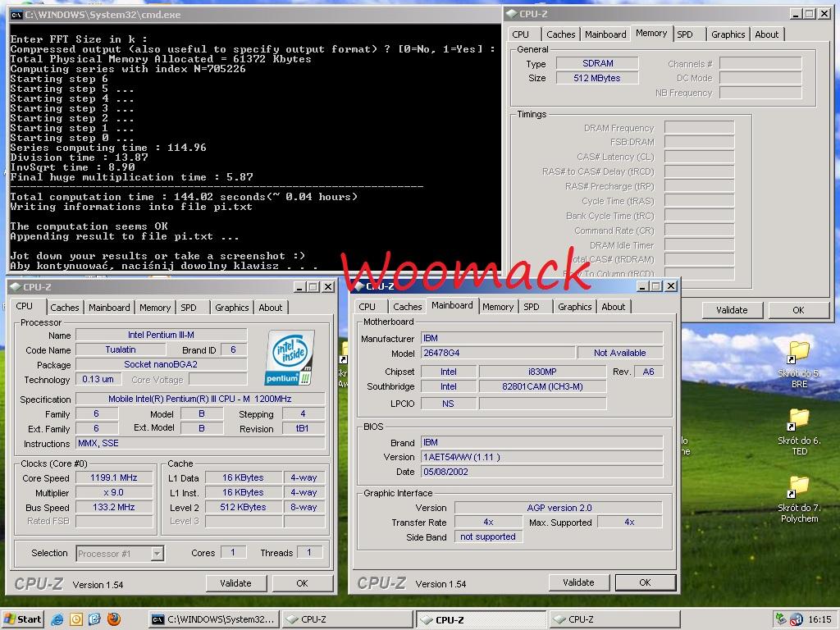840x630 pixels.
Task: Click the BIOS version 1AET54WW field
Action: point(541,457)
